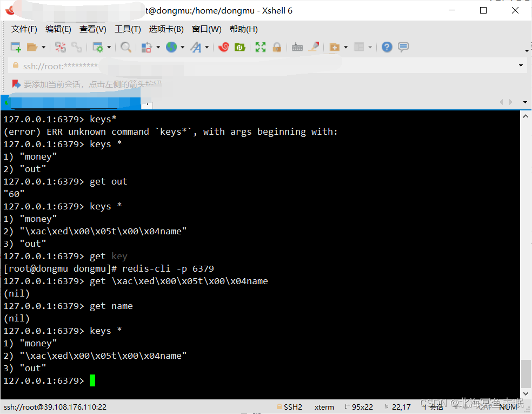This screenshot has height=414, width=532.
Task: Click the 'get name' command line
Action: 68,306
